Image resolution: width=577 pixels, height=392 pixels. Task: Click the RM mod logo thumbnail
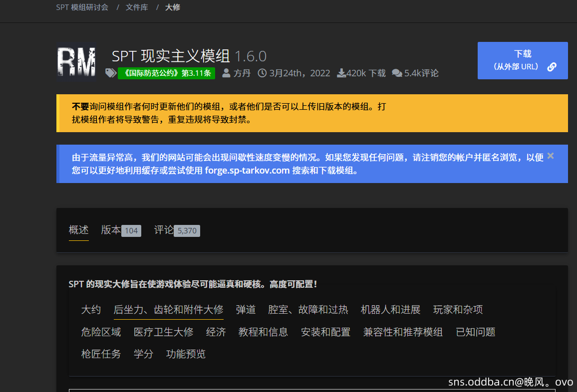pos(76,61)
